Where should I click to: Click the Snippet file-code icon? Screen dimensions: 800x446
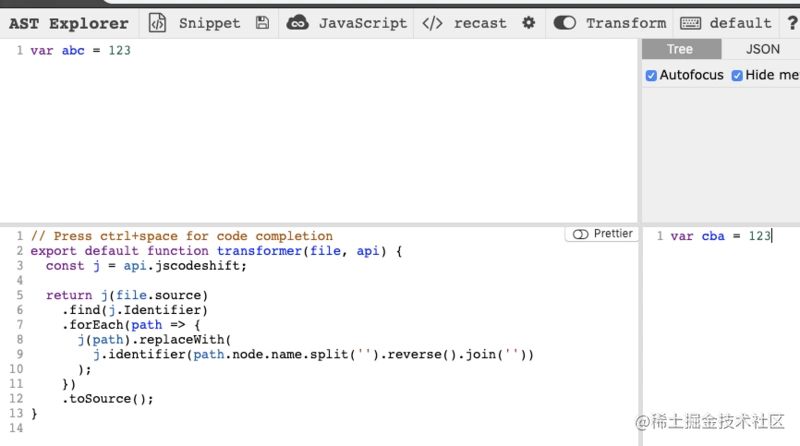coord(157,23)
